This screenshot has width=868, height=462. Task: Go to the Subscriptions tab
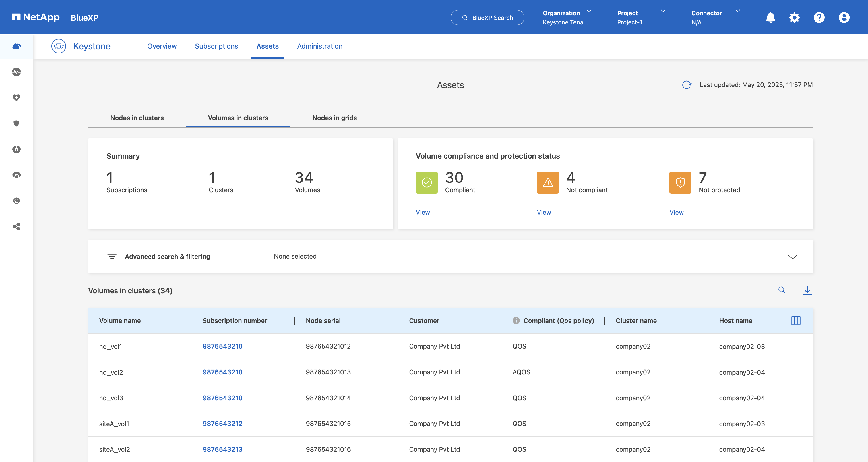(x=216, y=46)
